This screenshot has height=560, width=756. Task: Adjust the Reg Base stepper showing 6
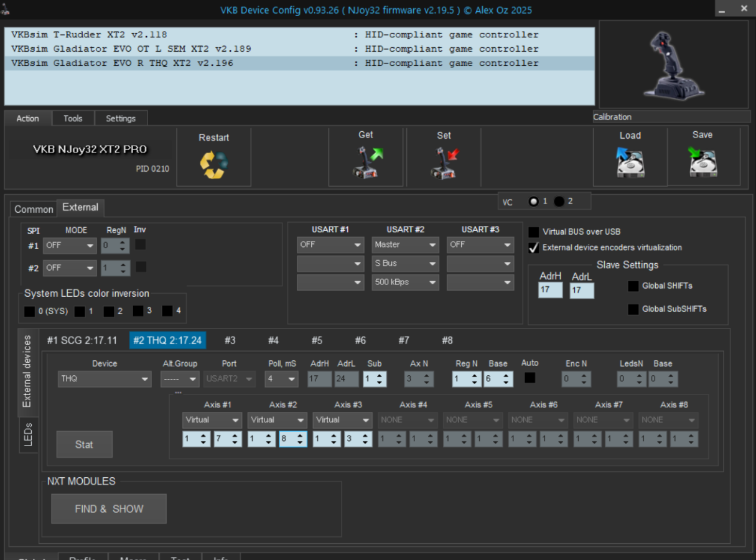coord(499,379)
